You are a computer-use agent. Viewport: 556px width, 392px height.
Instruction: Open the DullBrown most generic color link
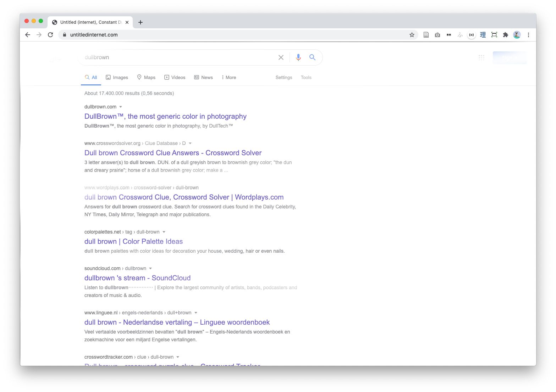[165, 117]
